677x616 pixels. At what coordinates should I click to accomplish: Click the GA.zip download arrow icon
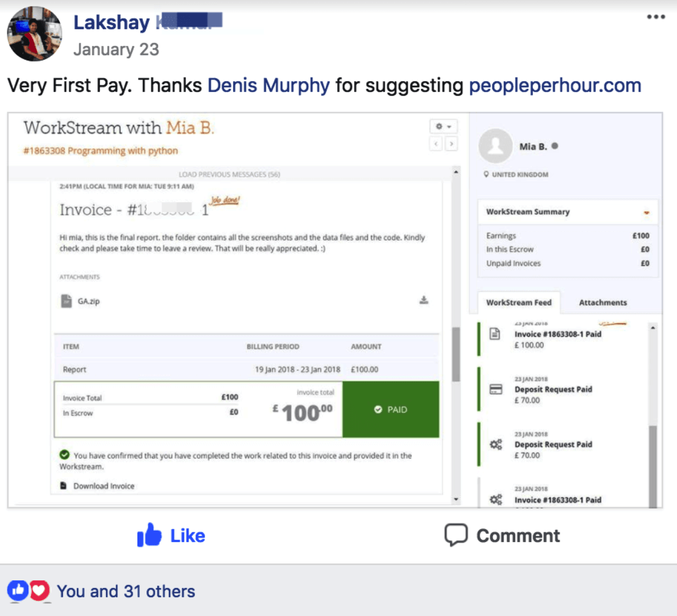tap(423, 300)
